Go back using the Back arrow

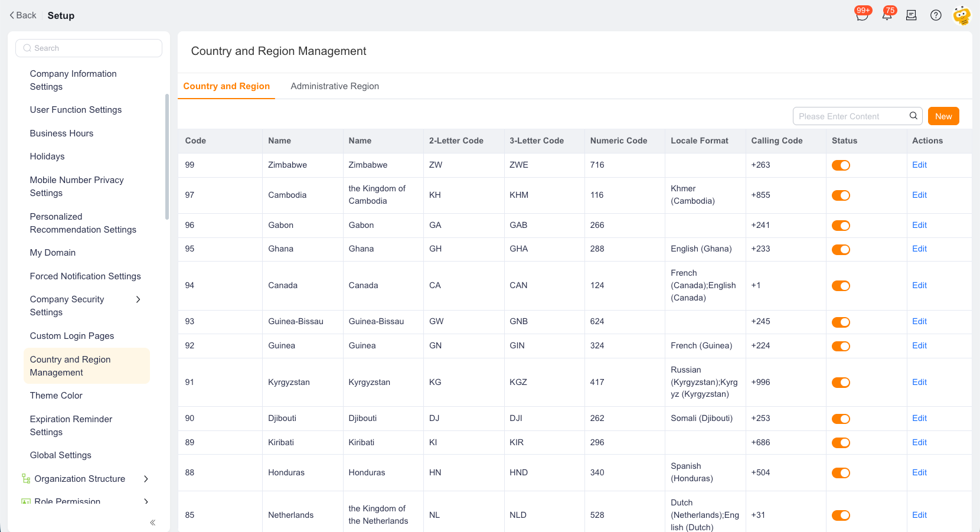23,15
